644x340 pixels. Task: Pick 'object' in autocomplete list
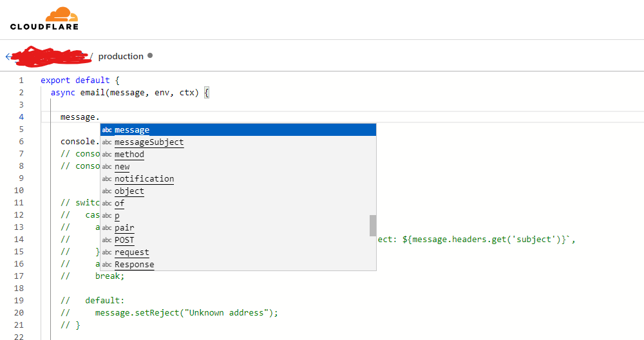tap(238, 191)
